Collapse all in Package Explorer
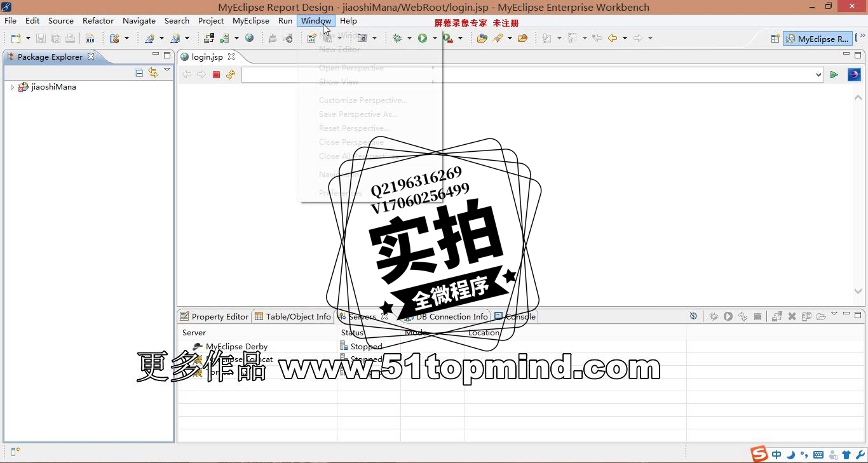Image resolution: width=868 pixels, height=463 pixels. pyautogui.click(x=139, y=72)
